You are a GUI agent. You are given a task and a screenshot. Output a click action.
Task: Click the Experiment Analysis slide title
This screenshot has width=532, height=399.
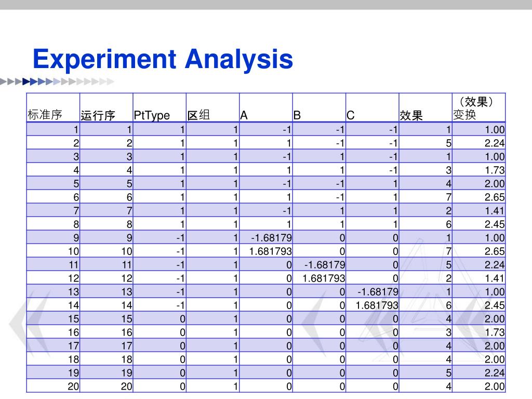163,59
